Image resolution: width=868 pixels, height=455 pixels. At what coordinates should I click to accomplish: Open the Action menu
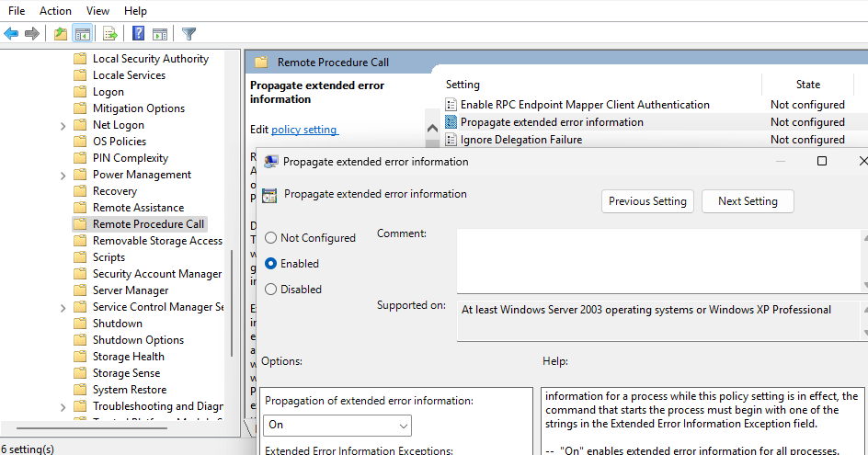pos(55,10)
